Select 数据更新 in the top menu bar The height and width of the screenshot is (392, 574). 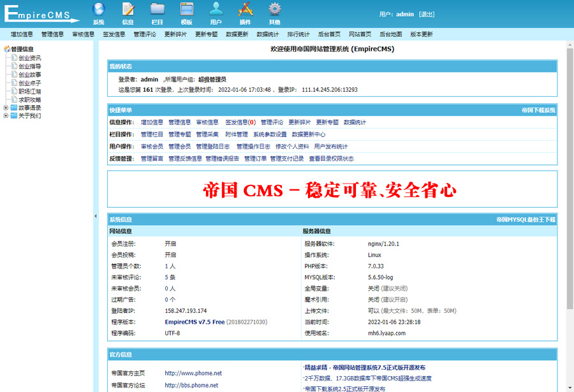click(237, 34)
